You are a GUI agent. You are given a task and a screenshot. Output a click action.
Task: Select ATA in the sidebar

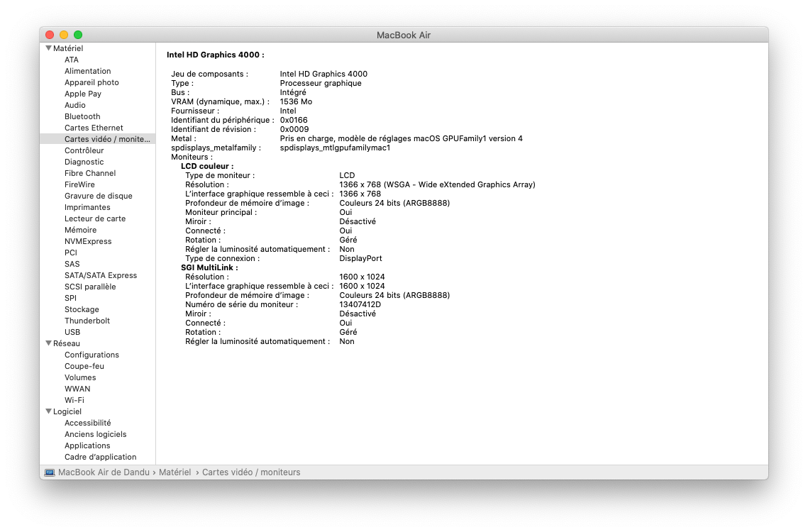(x=72, y=60)
